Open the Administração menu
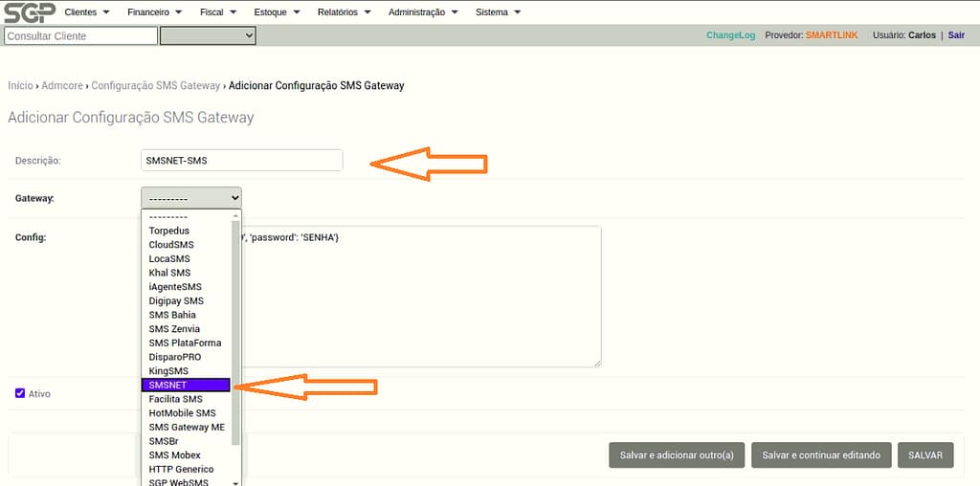980x486 pixels. (423, 12)
